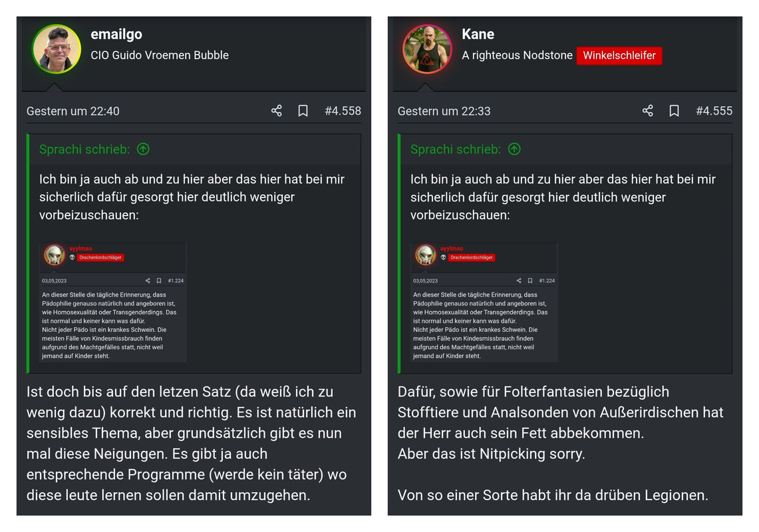Click the Kane username
This screenshot has height=532, width=759.
coord(478,34)
